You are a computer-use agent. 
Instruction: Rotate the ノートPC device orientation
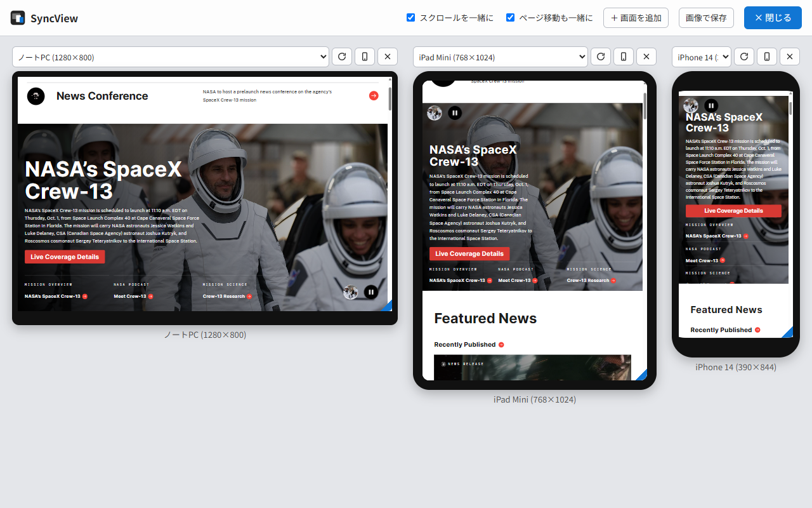pos(364,57)
